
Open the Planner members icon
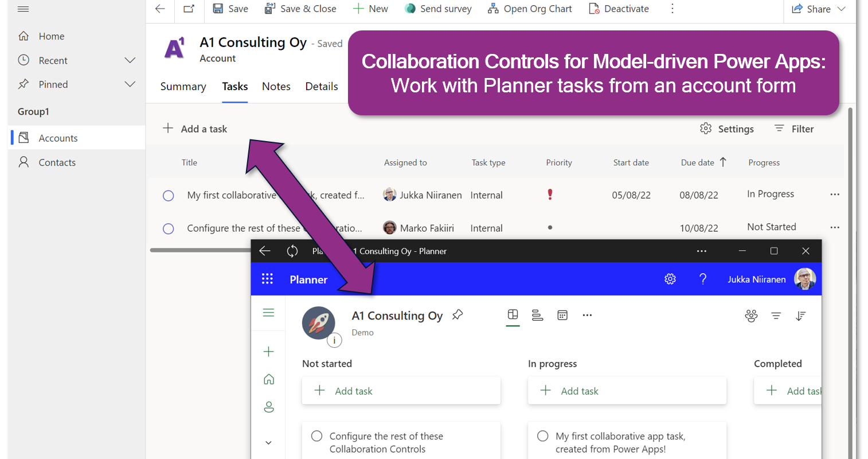(751, 316)
